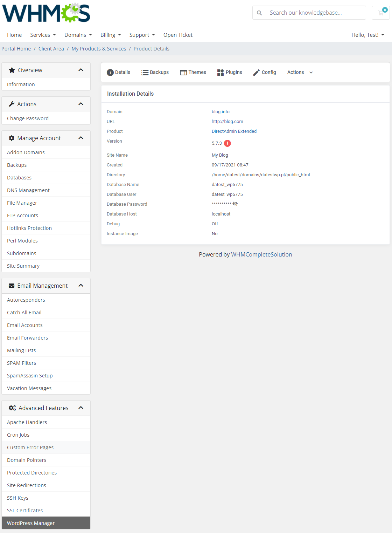Screen dimensions: 392x533
Task: Click the Email Management envelope icon
Action: click(12, 286)
